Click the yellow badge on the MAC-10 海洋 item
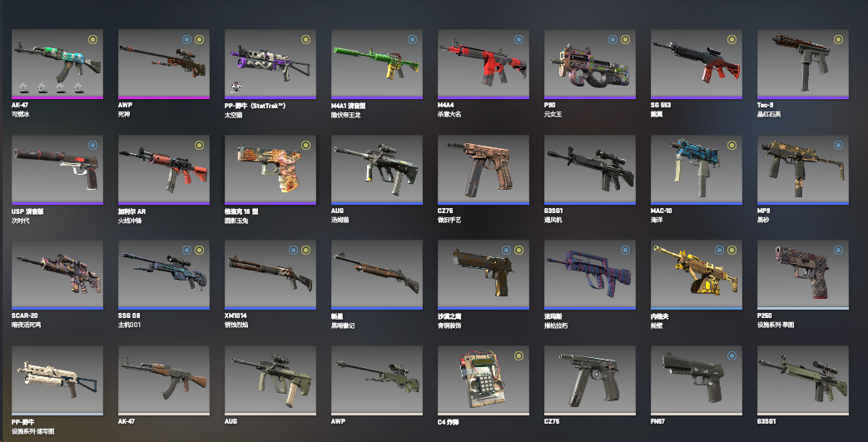868x442 pixels. pyautogui.click(x=732, y=145)
